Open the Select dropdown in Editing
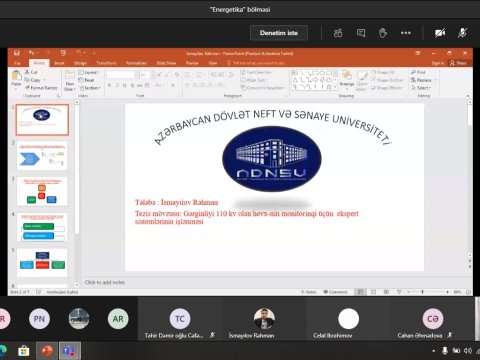Viewport: 480px width, 360px height. point(421,88)
